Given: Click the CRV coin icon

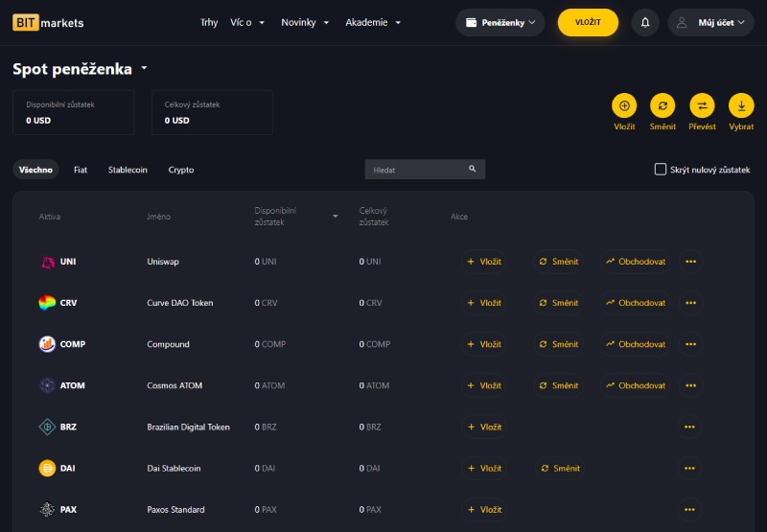Looking at the screenshot, I should [x=47, y=303].
